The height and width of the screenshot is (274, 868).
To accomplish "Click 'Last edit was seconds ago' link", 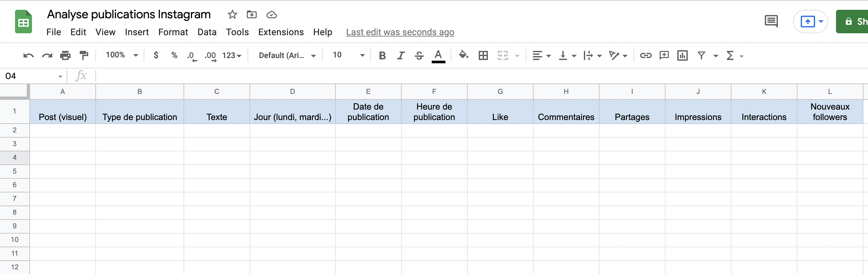I will 400,32.
